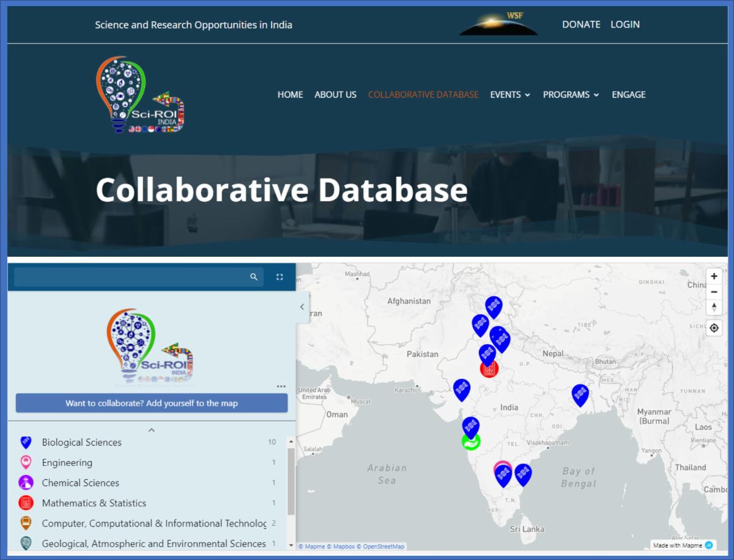Click the search magnifier icon in map panel

point(254,277)
